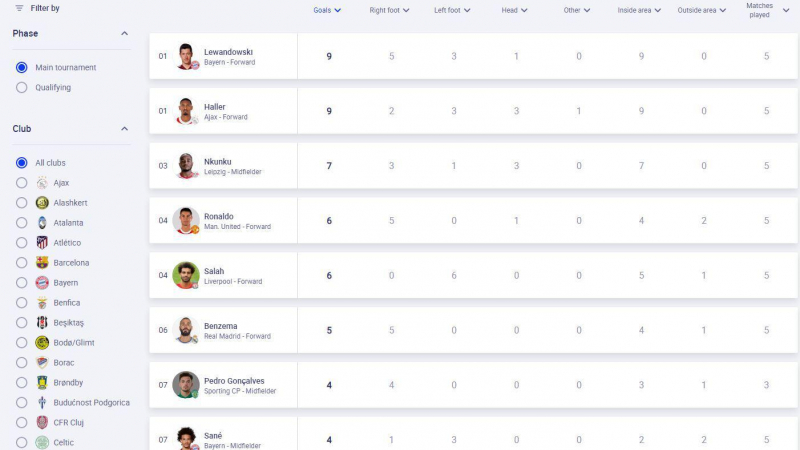Click the Celtic club crest icon

pyautogui.click(x=42, y=442)
